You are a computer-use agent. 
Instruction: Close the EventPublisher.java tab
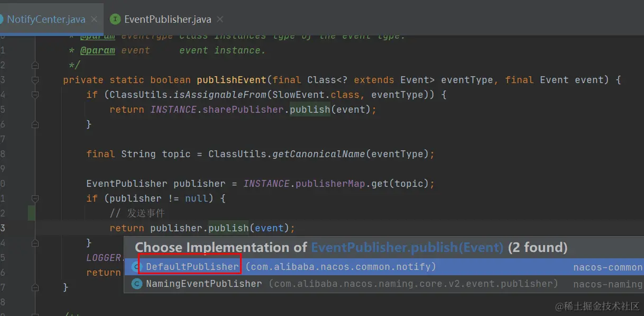click(x=220, y=19)
